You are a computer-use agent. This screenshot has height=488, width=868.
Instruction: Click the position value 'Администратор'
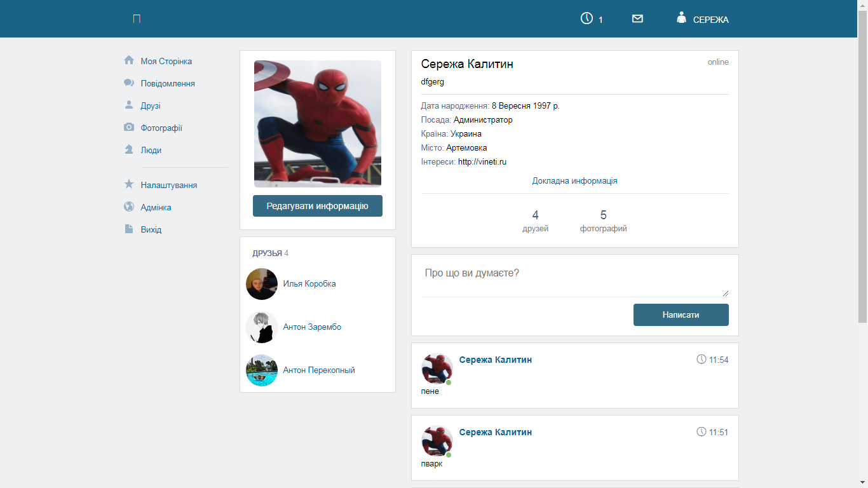483,120
